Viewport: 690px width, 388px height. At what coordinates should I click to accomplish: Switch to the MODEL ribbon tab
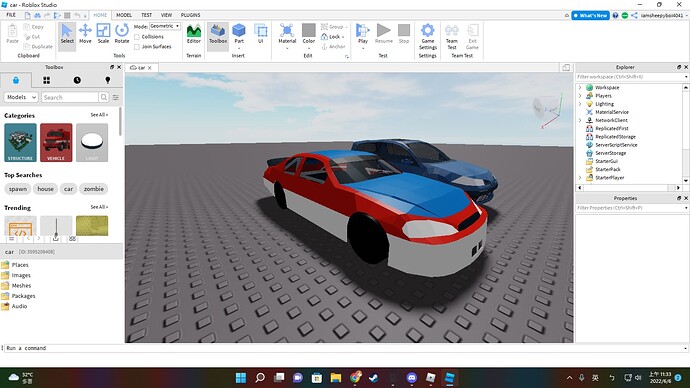pyautogui.click(x=124, y=15)
